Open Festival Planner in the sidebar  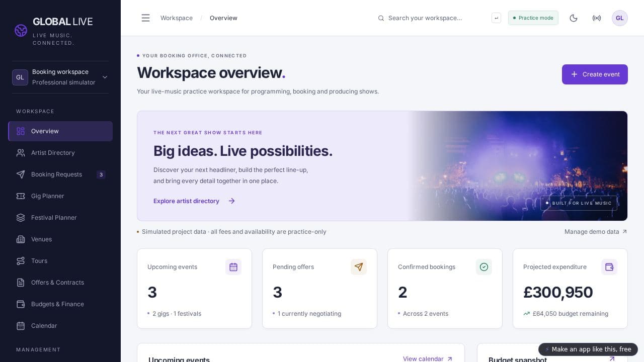pos(60,218)
